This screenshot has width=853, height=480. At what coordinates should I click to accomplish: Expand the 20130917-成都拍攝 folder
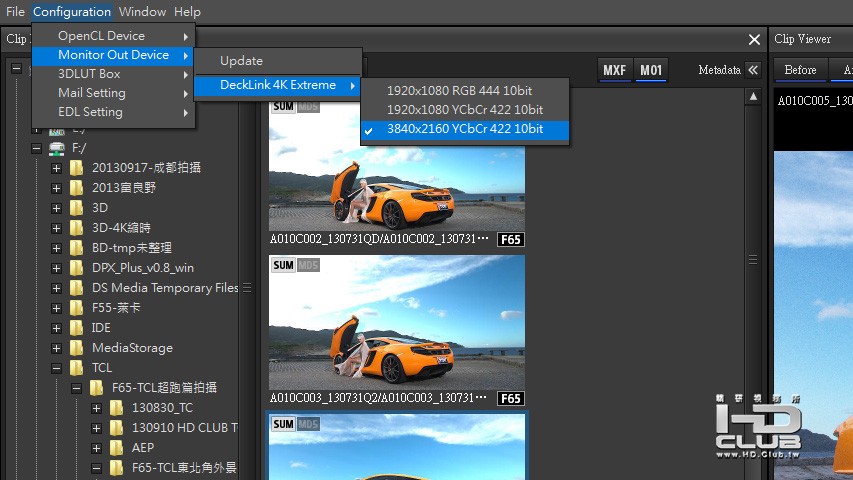click(x=57, y=168)
